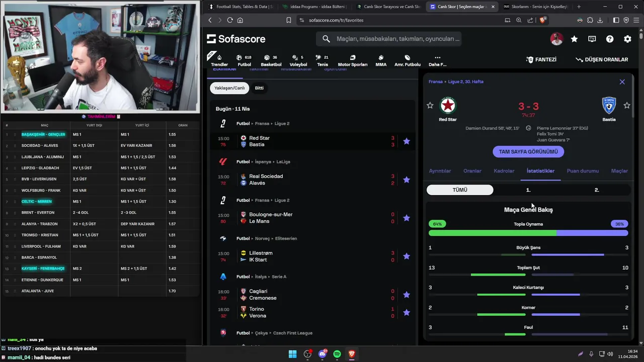Switch to the Oranlar tab
644x362 pixels.
point(472,171)
